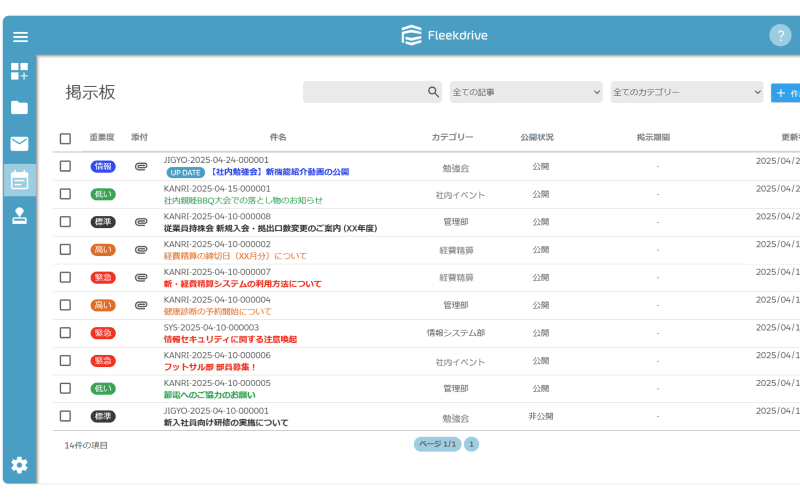Open 情報セキュリティに関する注意喚起 article
Viewport: 800px width, 500px height.
[230, 339]
